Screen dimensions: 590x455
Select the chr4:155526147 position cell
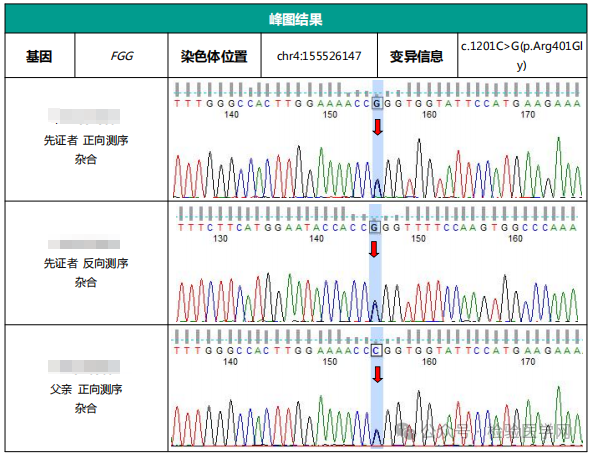pos(319,56)
